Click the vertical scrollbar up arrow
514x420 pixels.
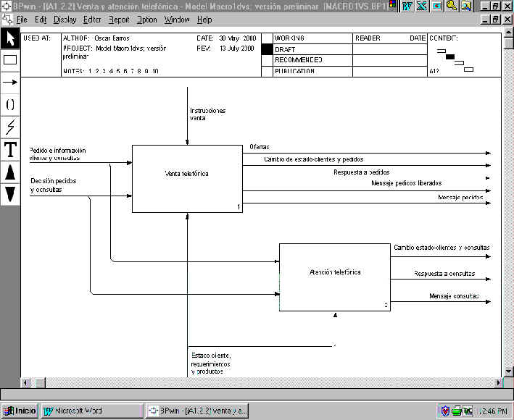508,32
